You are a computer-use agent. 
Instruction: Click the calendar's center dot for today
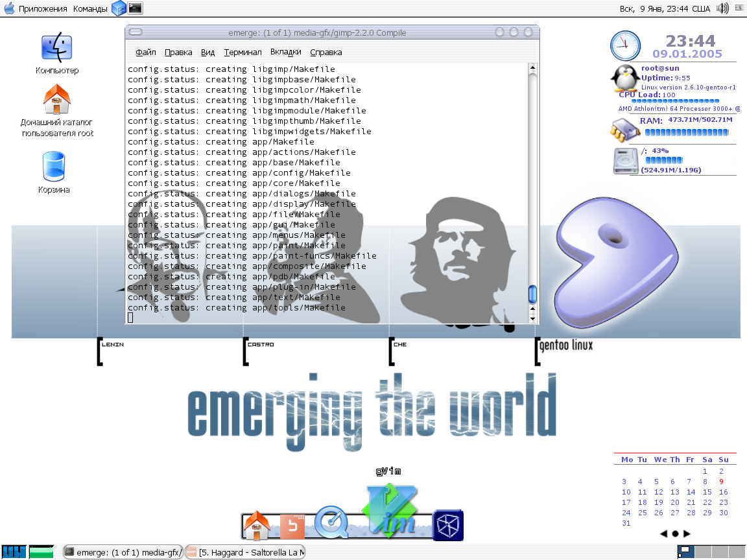[x=675, y=534]
